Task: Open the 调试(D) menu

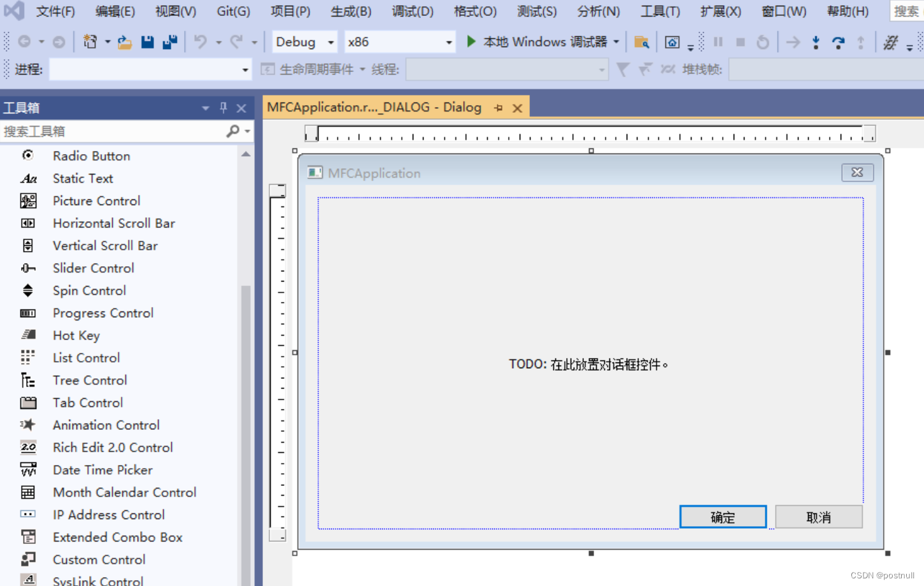Action: tap(413, 11)
